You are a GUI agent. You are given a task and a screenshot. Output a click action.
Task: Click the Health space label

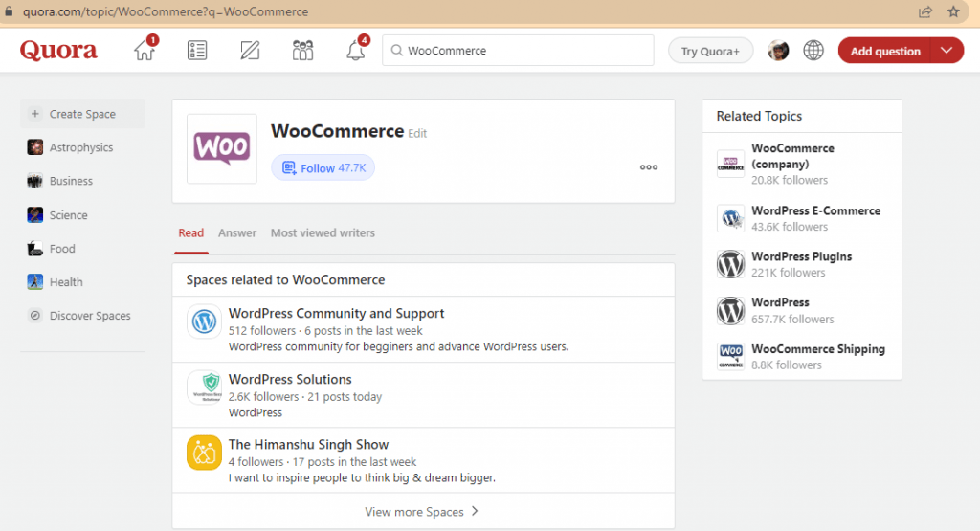66,281
